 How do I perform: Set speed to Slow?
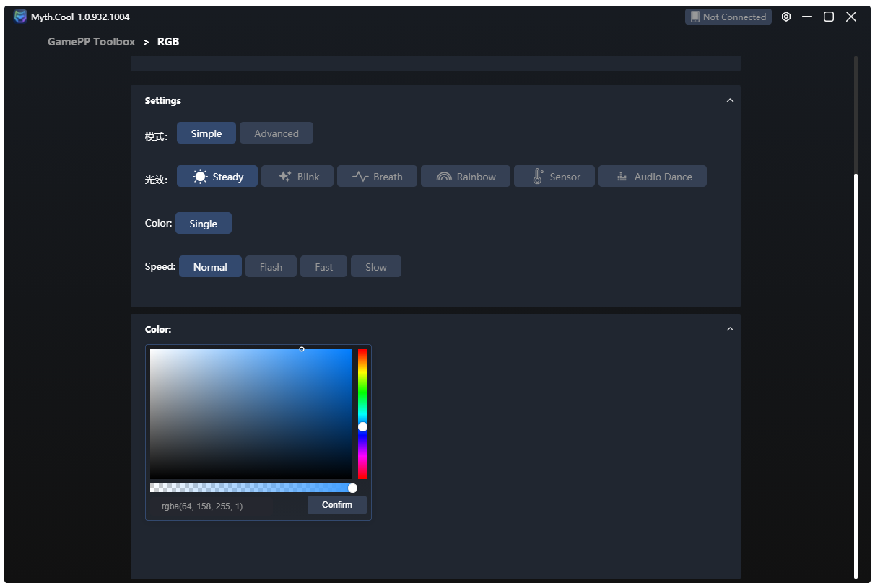point(375,267)
